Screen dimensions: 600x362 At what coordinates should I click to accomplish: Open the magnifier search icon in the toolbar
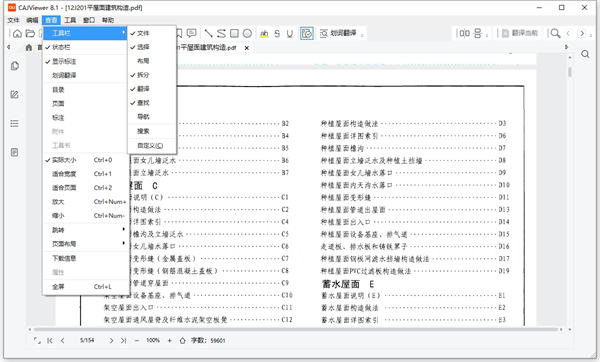click(x=556, y=33)
